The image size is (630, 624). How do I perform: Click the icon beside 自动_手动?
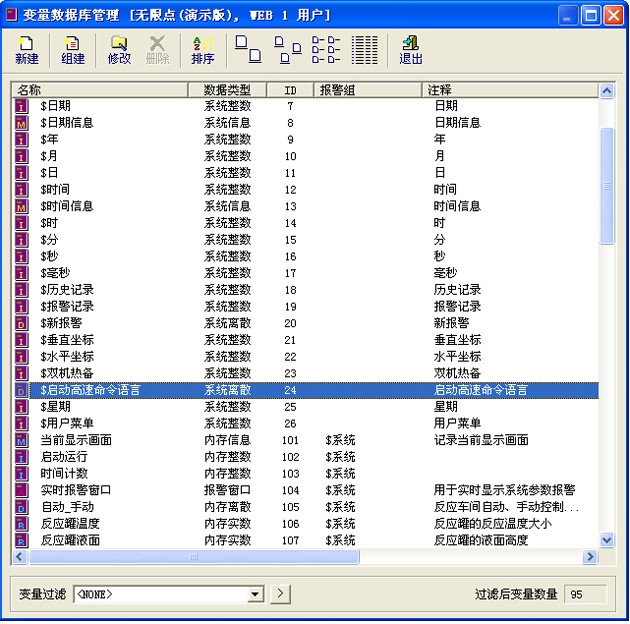click(x=21, y=507)
